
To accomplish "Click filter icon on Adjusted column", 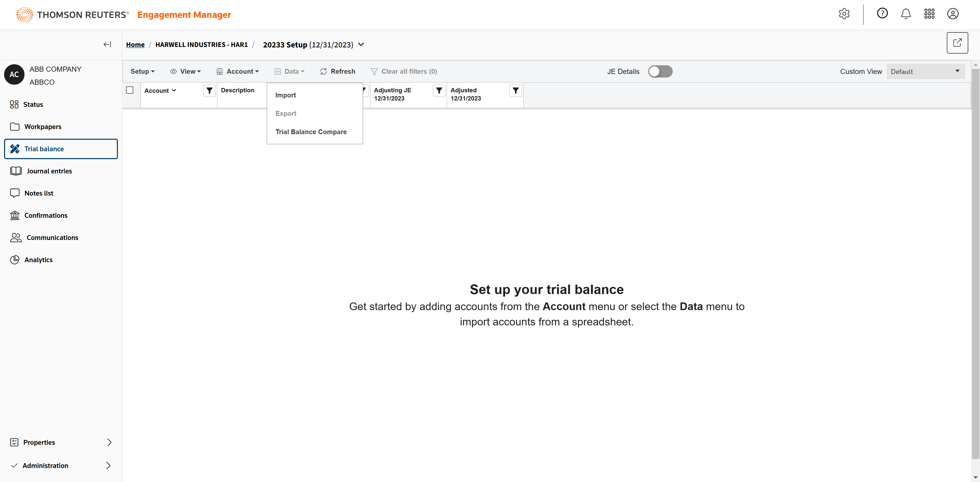I will tap(516, 91).
